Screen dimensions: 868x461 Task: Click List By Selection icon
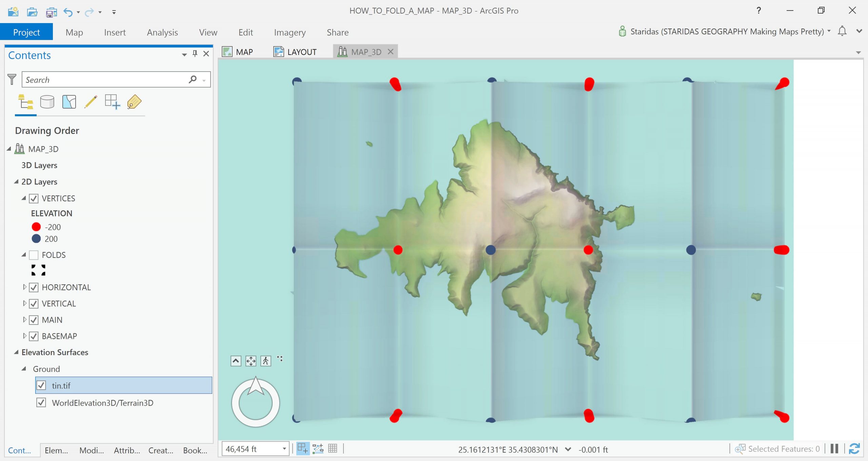click(x=69, y=102)
